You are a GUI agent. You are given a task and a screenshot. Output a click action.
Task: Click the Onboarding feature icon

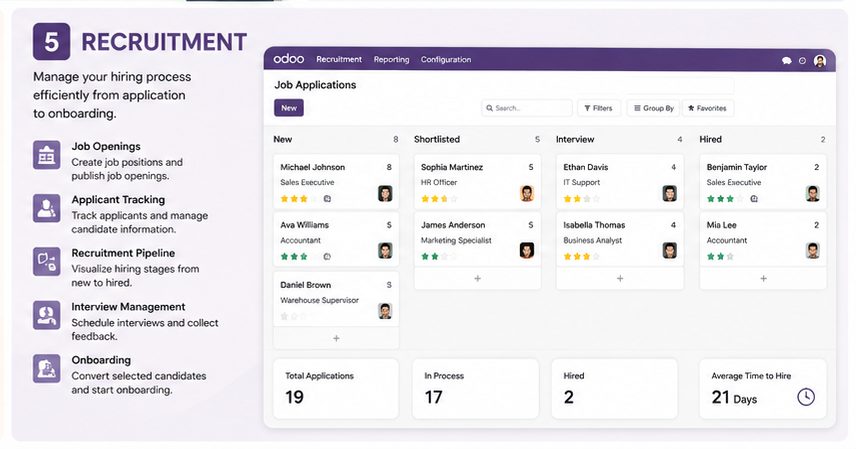(x=46, y=368)
